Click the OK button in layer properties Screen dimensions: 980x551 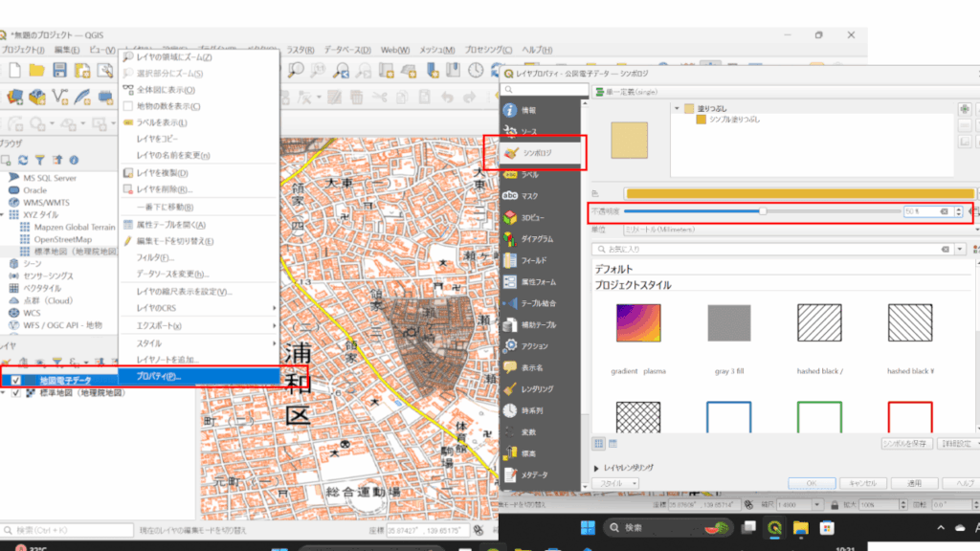coord(812,483)
